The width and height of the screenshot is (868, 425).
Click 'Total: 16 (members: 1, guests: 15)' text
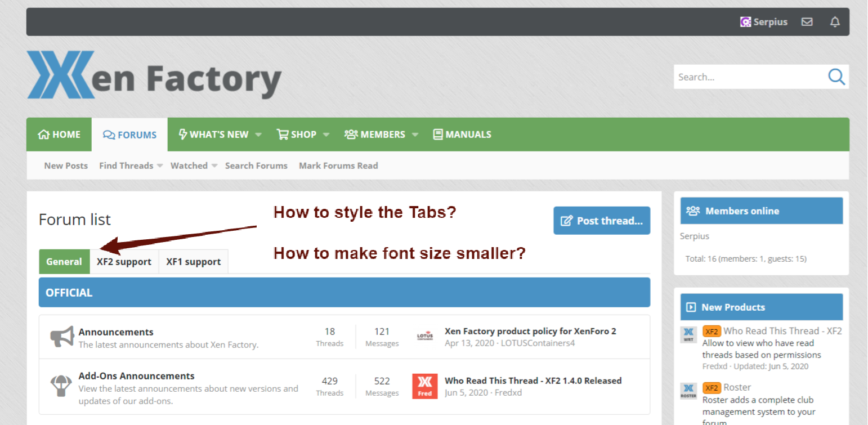pos(746,259)
